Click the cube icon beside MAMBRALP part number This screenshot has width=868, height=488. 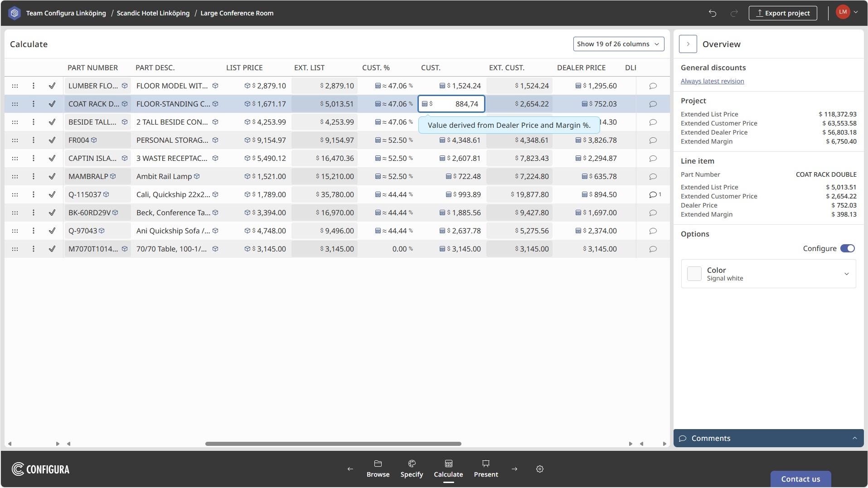tap(113, 176)
